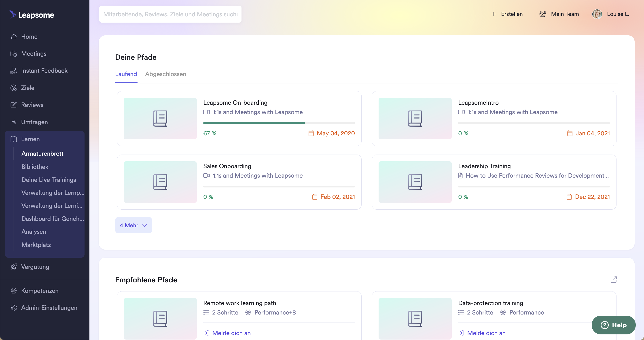Viewport: 644px width, 340px height.
Task: Click the Instant Feedback hand icon
Action: [x=14, y=71]
